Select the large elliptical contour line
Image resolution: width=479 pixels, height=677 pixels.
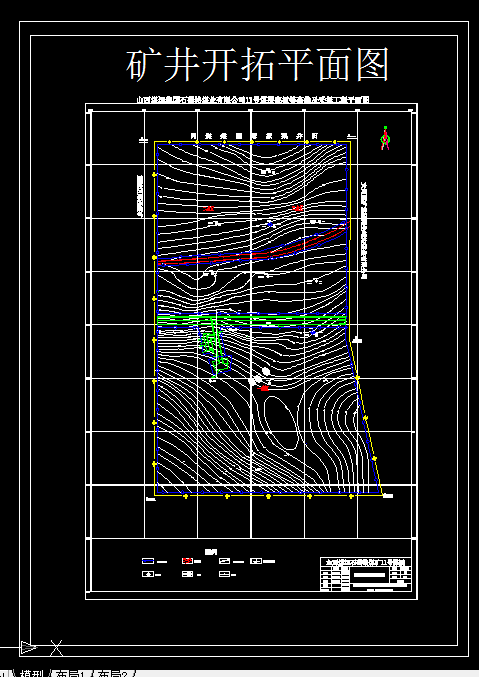click(281, 424)
